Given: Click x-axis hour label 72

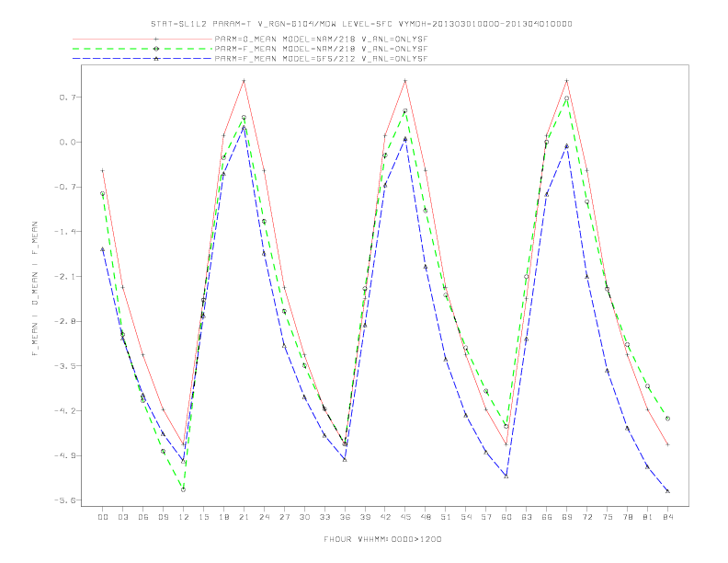Looking at the screenshot, I should 586,517.
